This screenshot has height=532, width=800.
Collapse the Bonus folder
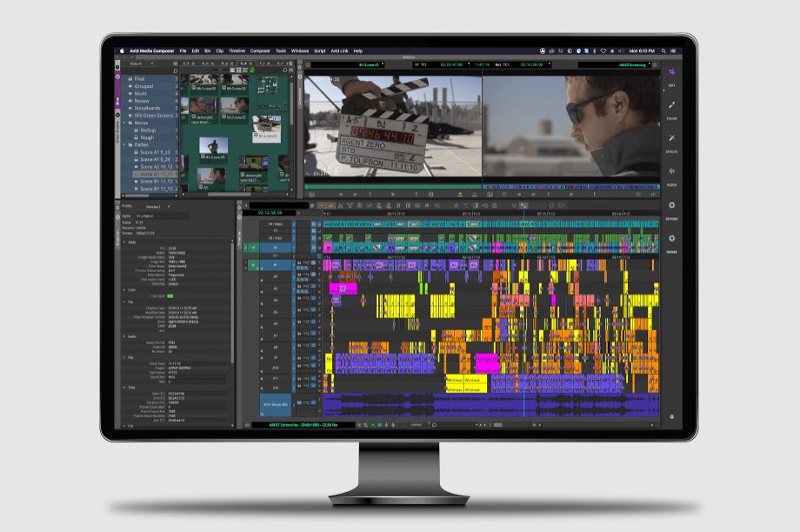coord(124,123)
